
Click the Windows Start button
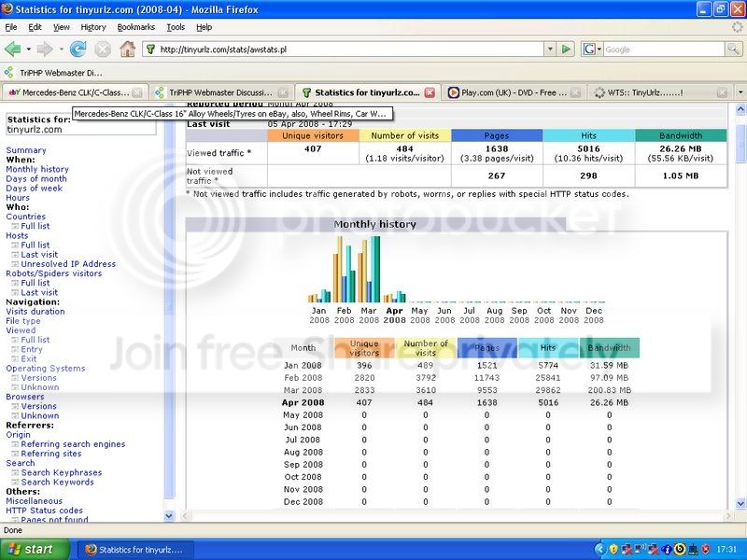click(x=35, y=549)
